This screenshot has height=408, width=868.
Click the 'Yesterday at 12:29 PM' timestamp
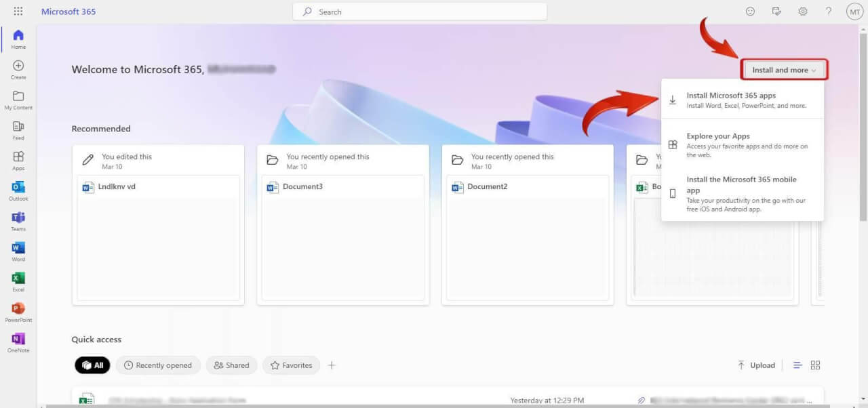coord(547,401)
